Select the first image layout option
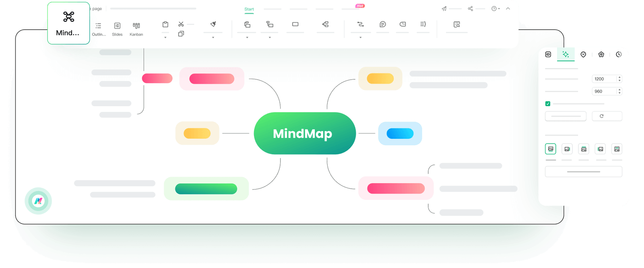Viewport: 644px width, 268px height. click(x=551, y=149)
